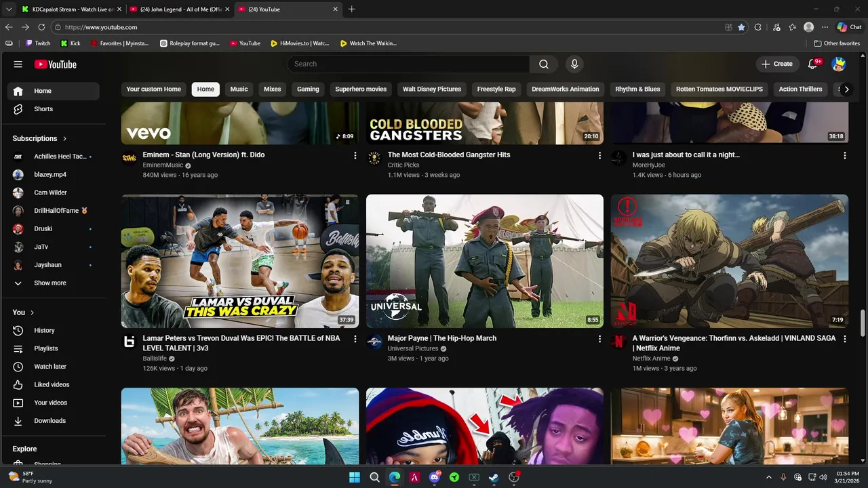Viewport: 868px width, 488px height.
Task: Select the Gaming filter chip
Action: [308, 89]
